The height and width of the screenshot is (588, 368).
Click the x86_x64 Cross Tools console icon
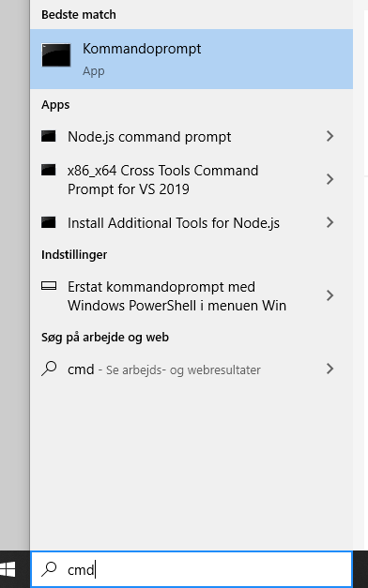[49, 170]
